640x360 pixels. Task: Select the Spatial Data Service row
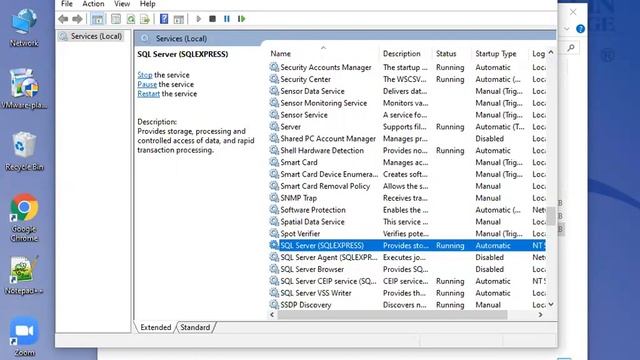(407, 222)
